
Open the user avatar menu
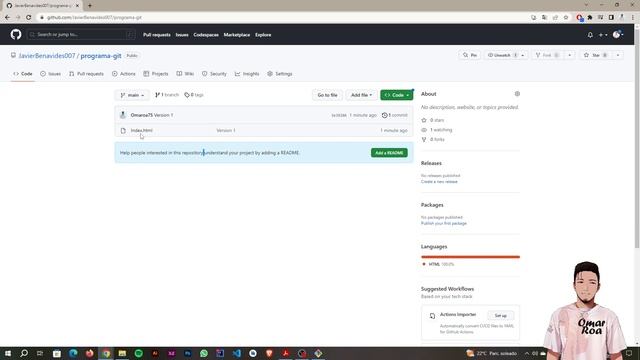(618, 35)
